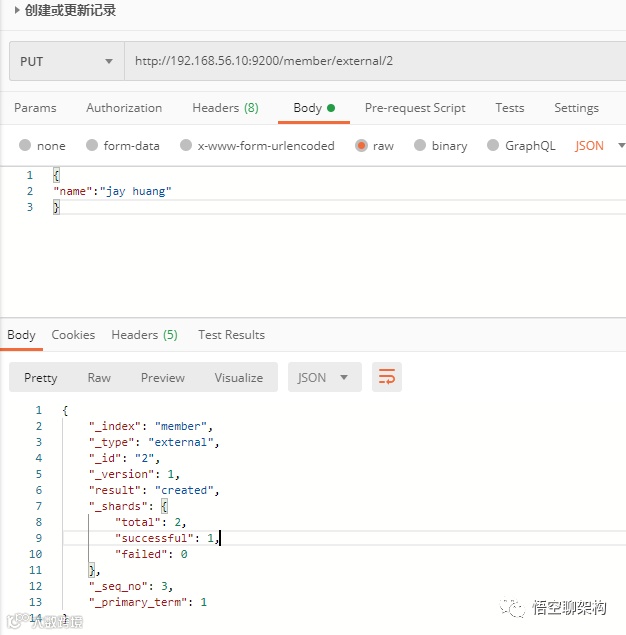Click the closing brace on request line 3
Viewport: 626px width, 635px height.
click(56, 207)
